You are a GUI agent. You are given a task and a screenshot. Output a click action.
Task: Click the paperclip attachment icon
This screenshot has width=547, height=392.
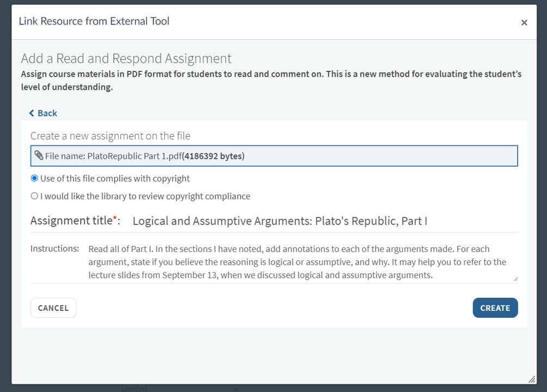(x=39, y=156)
